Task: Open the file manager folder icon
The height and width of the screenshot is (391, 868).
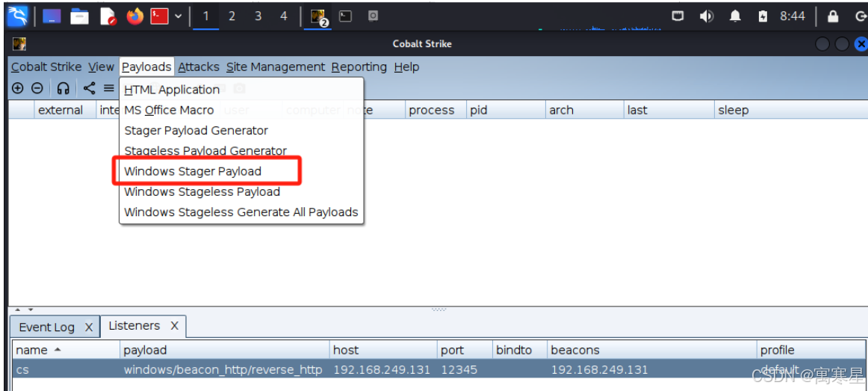Action: click(80, 16)
